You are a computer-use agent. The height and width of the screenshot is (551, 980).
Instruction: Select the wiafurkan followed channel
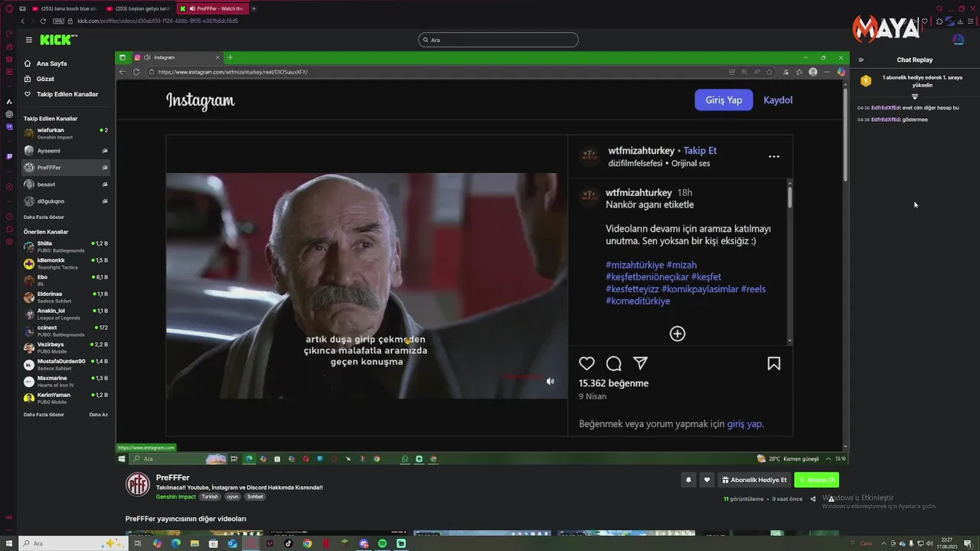coord(66,133)
